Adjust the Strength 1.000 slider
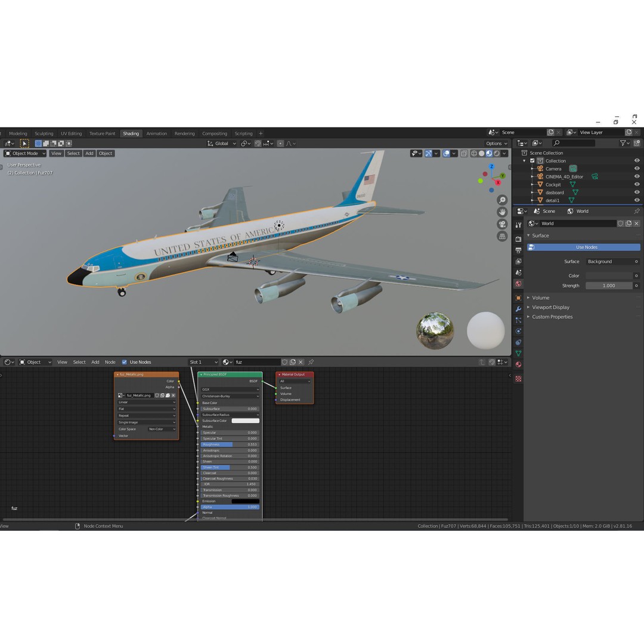Image resolution: width=644 pixels, height=644 pixels. click(x=609, y=286)
